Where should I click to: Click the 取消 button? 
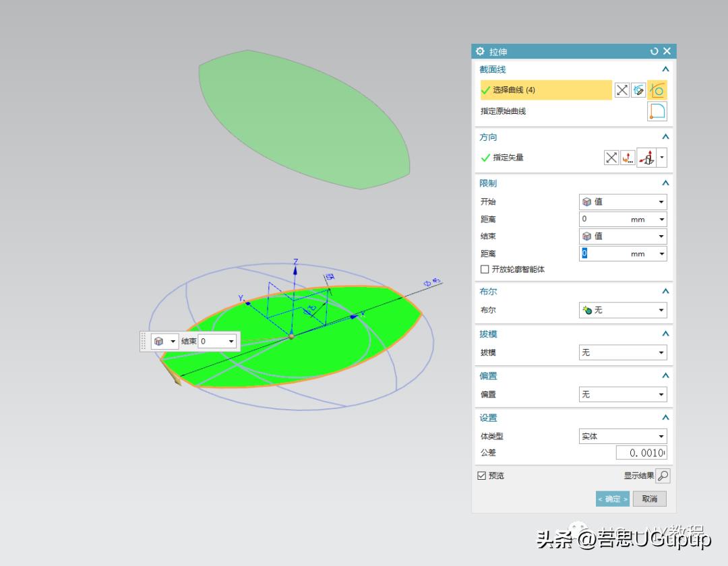point(650,499)
